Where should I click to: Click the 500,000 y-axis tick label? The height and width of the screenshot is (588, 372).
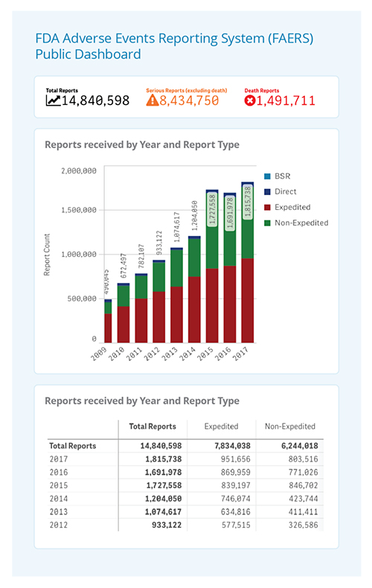click(x=82, y=298)
